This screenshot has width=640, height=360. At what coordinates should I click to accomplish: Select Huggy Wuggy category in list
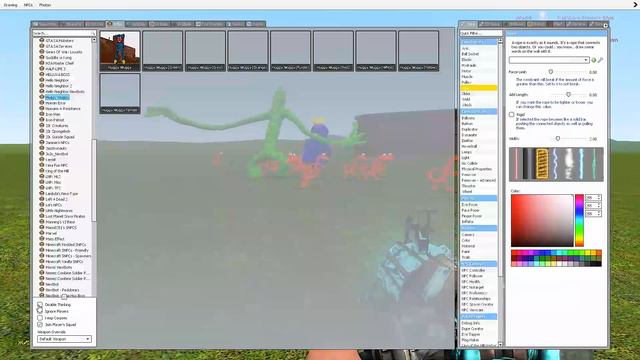coord(57,98)
